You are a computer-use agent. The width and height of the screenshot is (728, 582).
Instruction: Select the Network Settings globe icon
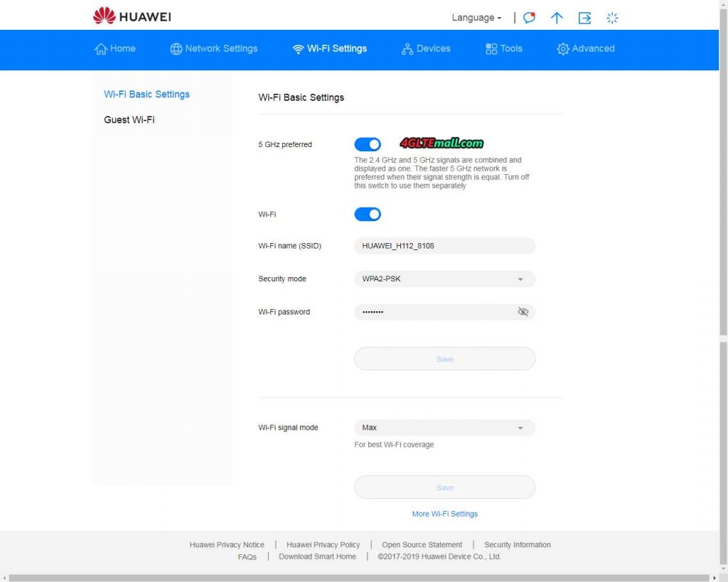(x=175, y=48)
